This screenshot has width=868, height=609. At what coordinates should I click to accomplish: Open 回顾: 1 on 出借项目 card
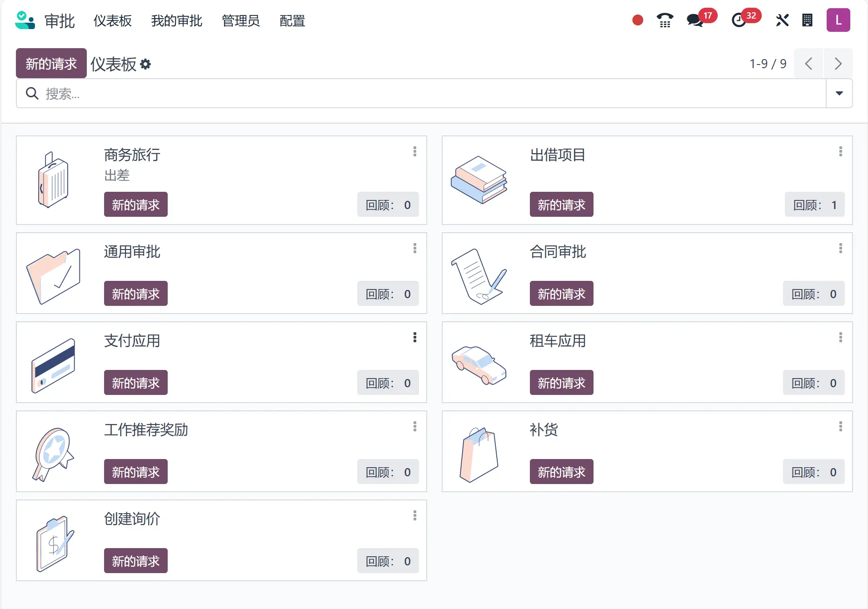click(815, 205)
